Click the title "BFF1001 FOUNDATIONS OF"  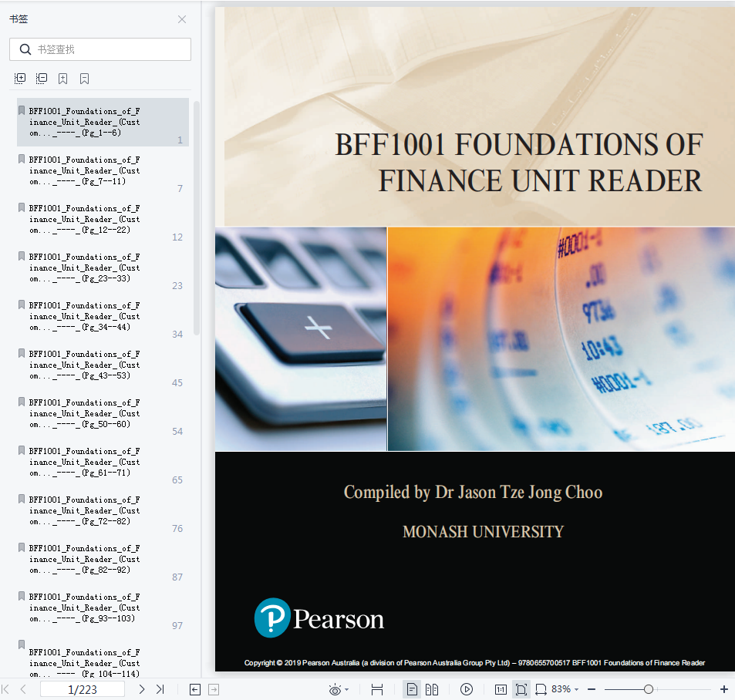point(519,144)
